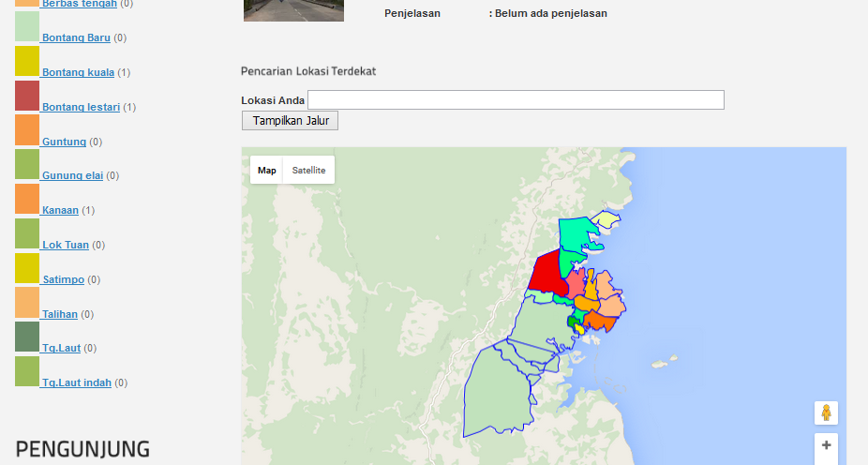The image size is (868, 465).
Task: Open the Bontang lestari link
Action: pos(81,107)
